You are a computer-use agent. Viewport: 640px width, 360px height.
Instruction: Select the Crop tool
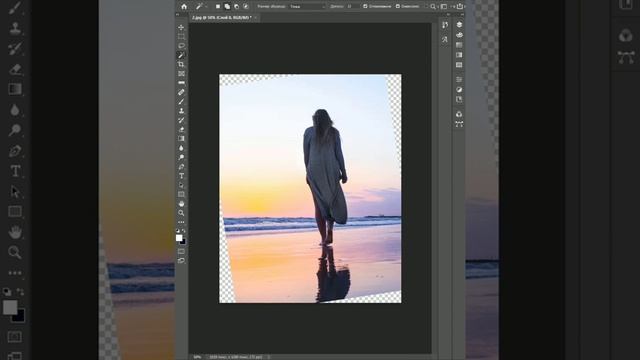[x=181, y=64]
